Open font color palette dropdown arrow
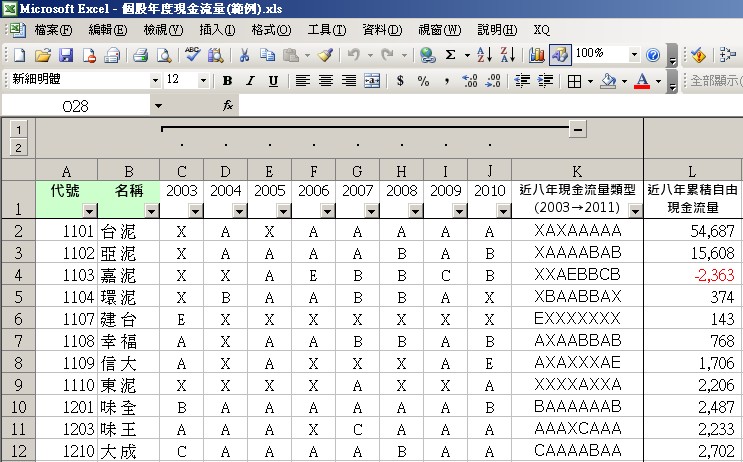The image size is (743, 462). click(658, 81)
